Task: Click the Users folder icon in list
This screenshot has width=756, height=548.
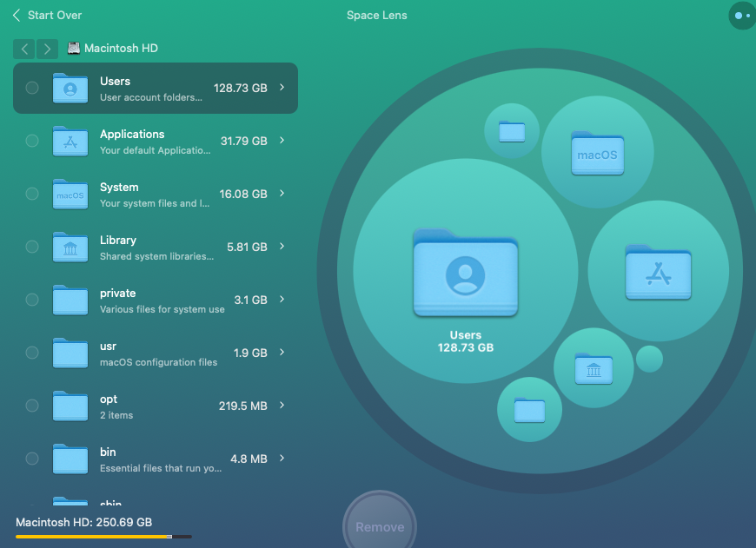Action: coord(70,89)
